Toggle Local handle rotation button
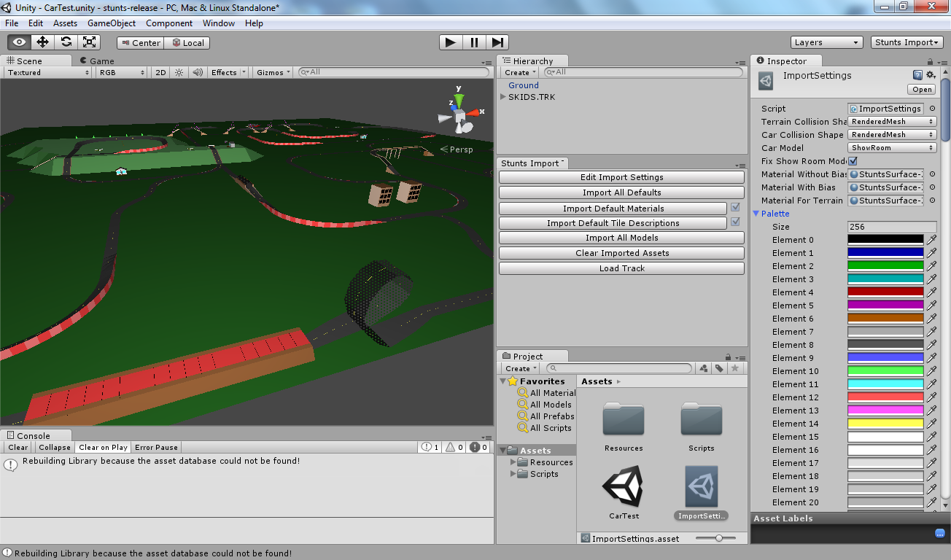Viewport: 951px width, 560px height. coord(187,43)
